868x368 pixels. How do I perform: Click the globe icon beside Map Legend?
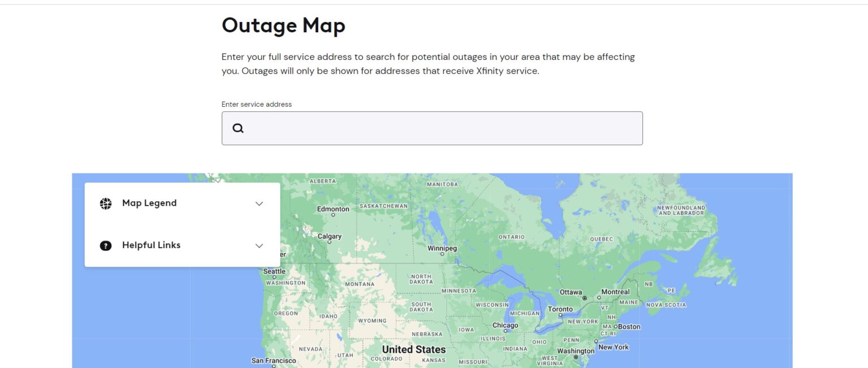click(x=106, y=203)
